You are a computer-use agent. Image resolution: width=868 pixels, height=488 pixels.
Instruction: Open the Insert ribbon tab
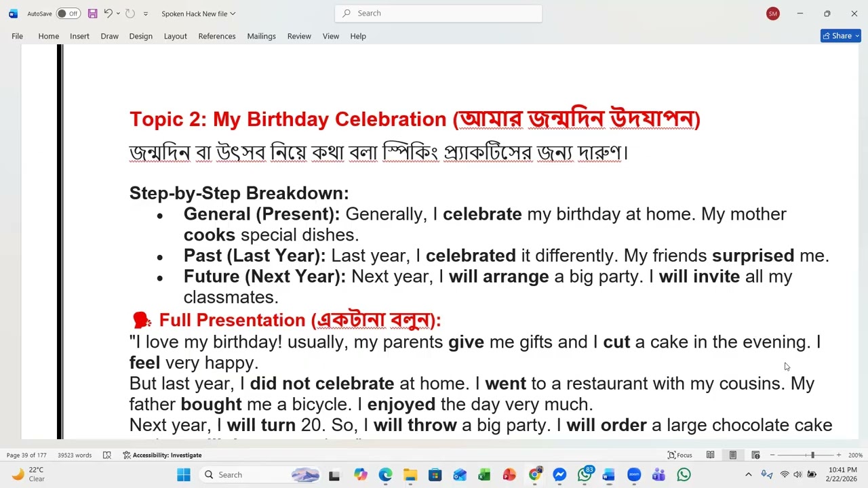[x=79, y=36]
